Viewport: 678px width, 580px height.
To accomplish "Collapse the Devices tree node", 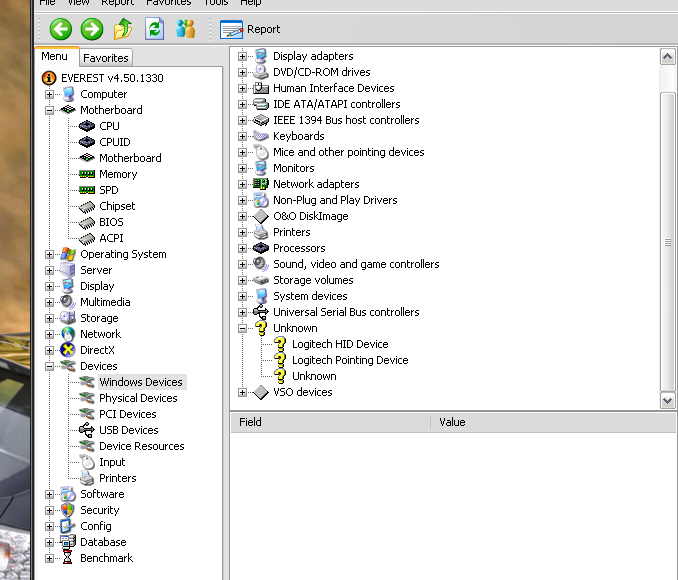I will coord(49,366).
